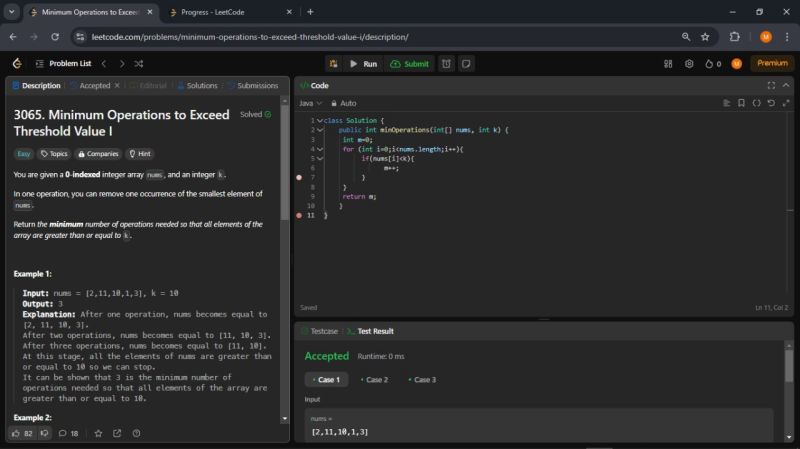Image resolution: width=800 pixels, height=449 pixels.
Task: Collapse the Code panel chevron
Action: pyautogui.click(x=786, y=85)
